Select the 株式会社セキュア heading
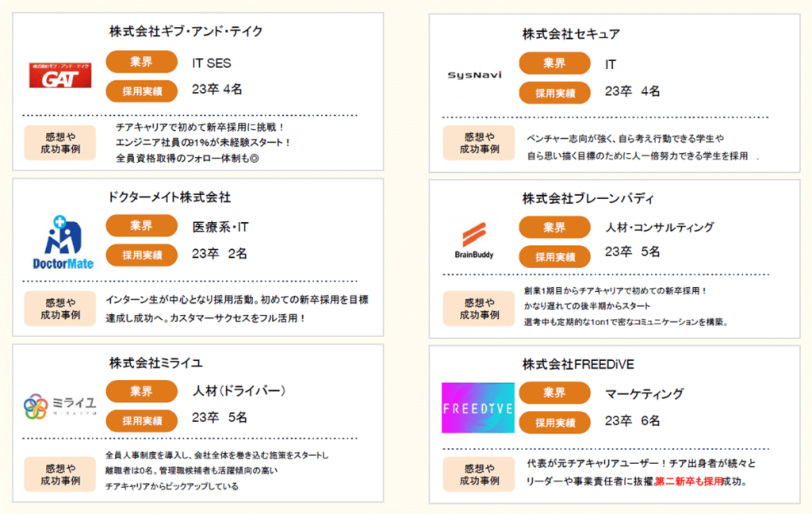 pos(571,33)
